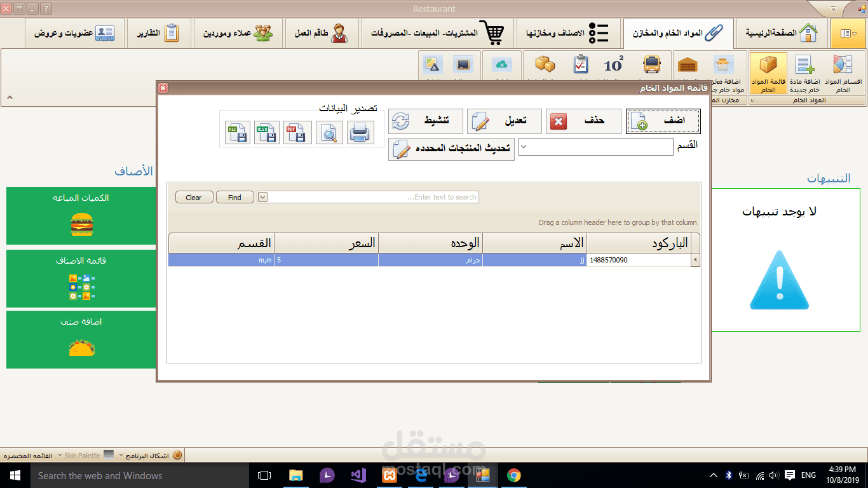
Task: Click the blackboard screen icon in ribbon
Action: [x=463, y=65]
